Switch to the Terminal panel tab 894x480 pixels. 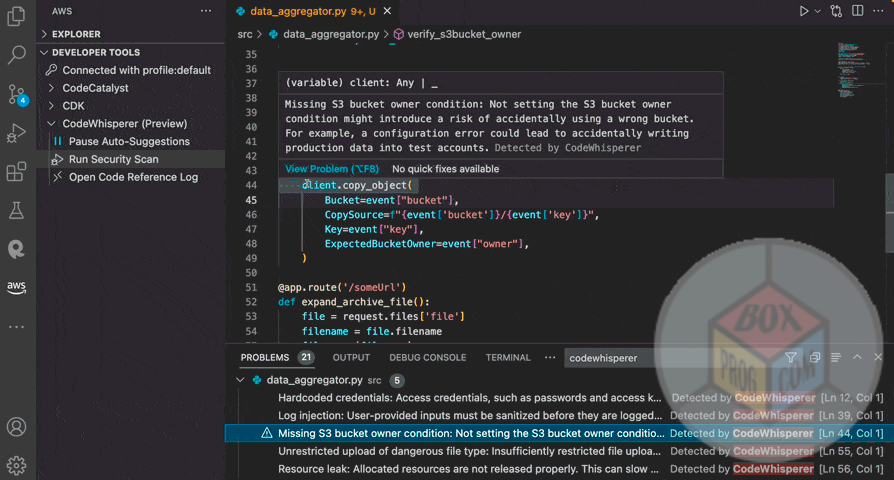pos(508,358)
